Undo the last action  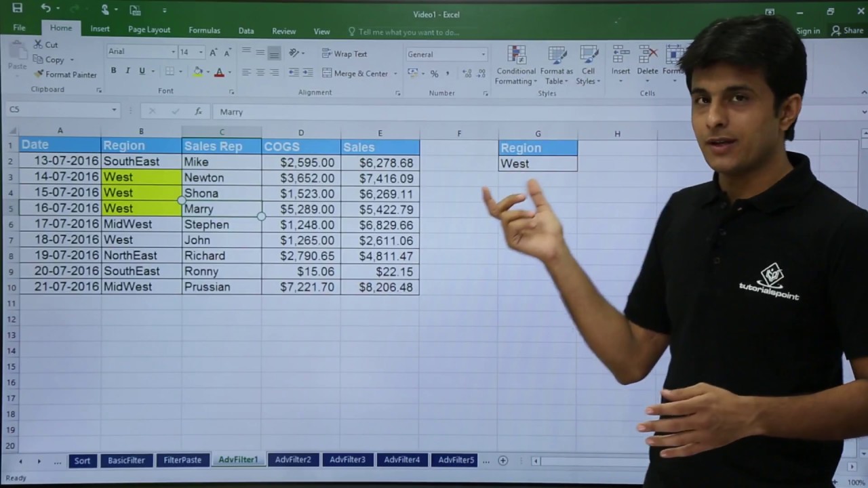pyautogui.click(x=45, y=8)
